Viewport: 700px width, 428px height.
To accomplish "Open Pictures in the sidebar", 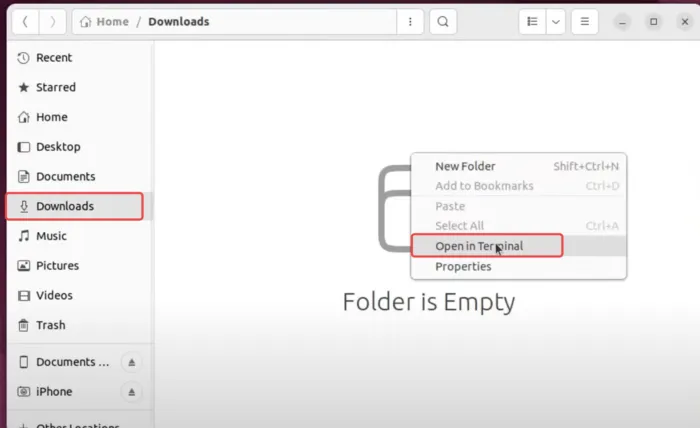I will (x=79, y=266).
